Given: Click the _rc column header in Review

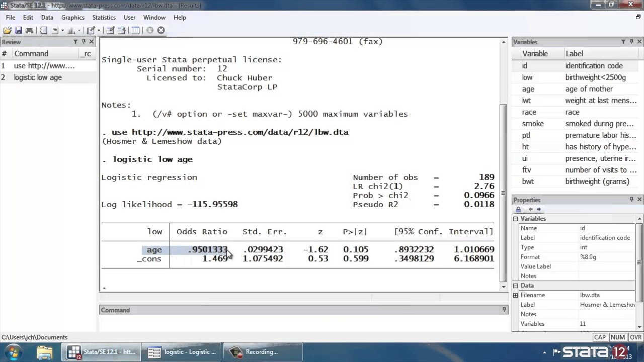Looking at the screenshot, I should (x=86, y=54).
